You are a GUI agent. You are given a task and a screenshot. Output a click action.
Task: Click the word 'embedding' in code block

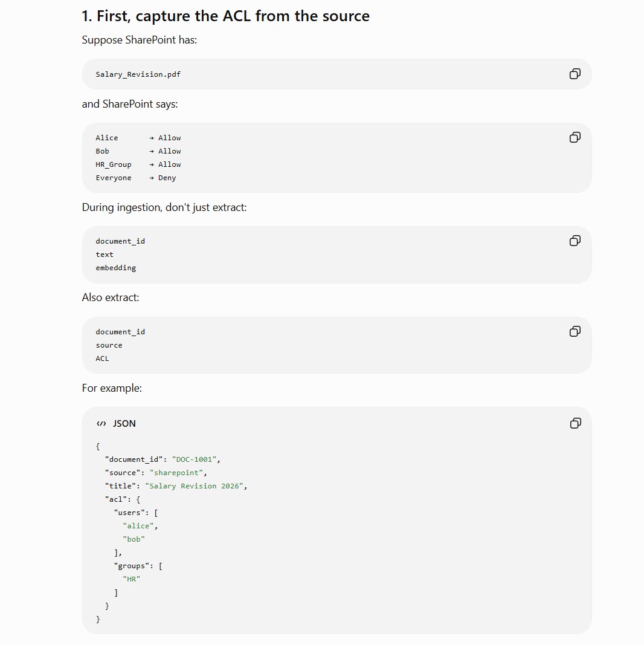116,268
